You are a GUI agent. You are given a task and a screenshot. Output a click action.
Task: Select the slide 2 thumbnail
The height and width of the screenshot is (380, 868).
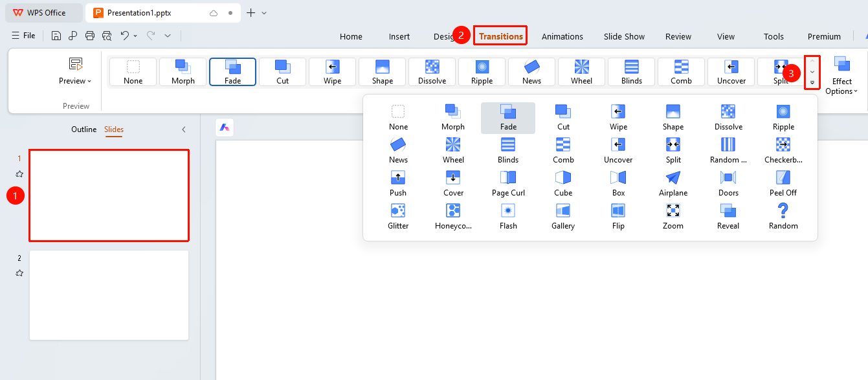coord(109,295)
